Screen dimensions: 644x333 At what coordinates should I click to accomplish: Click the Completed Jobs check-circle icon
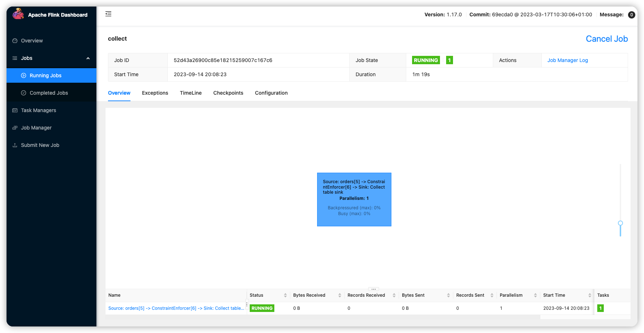[24, 93]
